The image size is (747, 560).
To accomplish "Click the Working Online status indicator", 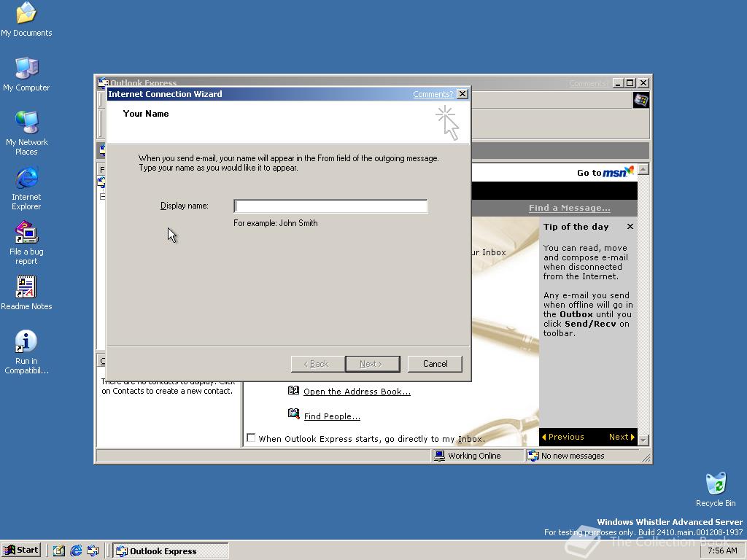I will [468, 456].
